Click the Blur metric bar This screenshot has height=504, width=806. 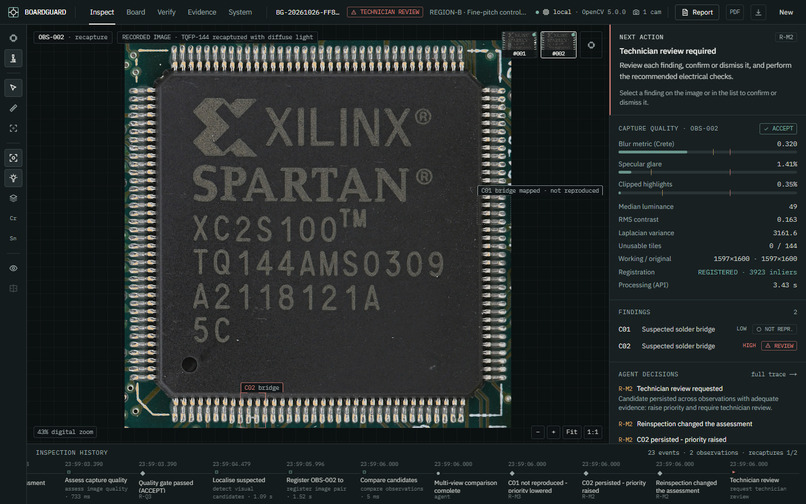(x=707, y=152)
